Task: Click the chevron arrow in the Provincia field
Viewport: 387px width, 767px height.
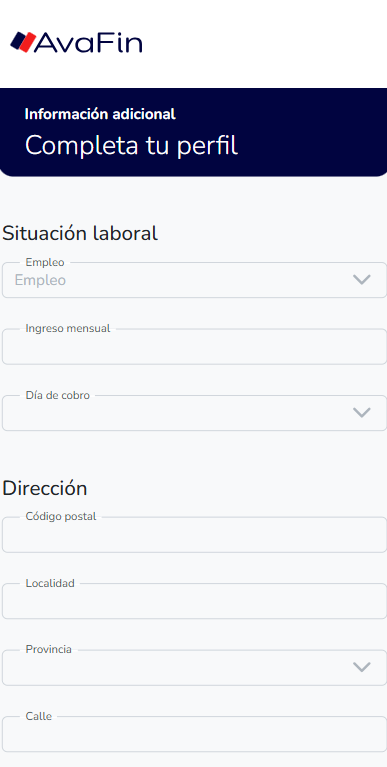Action: pos(362,667)
